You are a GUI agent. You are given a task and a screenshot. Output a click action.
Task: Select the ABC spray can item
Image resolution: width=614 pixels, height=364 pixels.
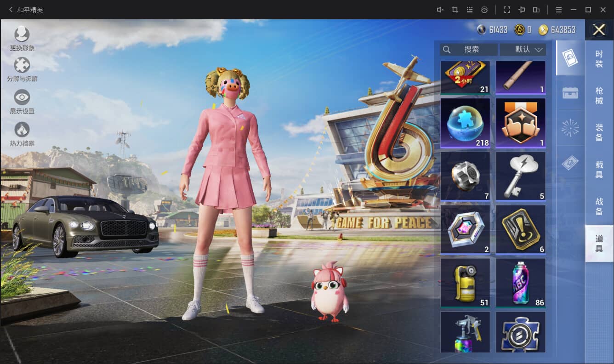pyautogui.click(x=521, y=283)
